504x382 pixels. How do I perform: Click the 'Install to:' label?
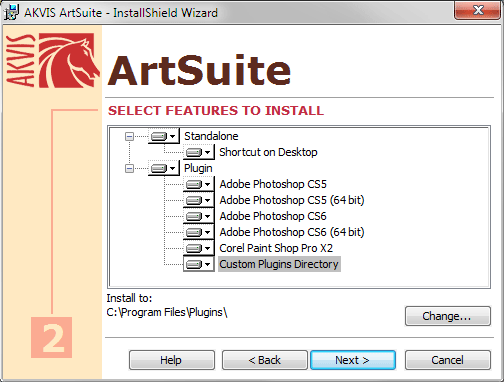129,298
